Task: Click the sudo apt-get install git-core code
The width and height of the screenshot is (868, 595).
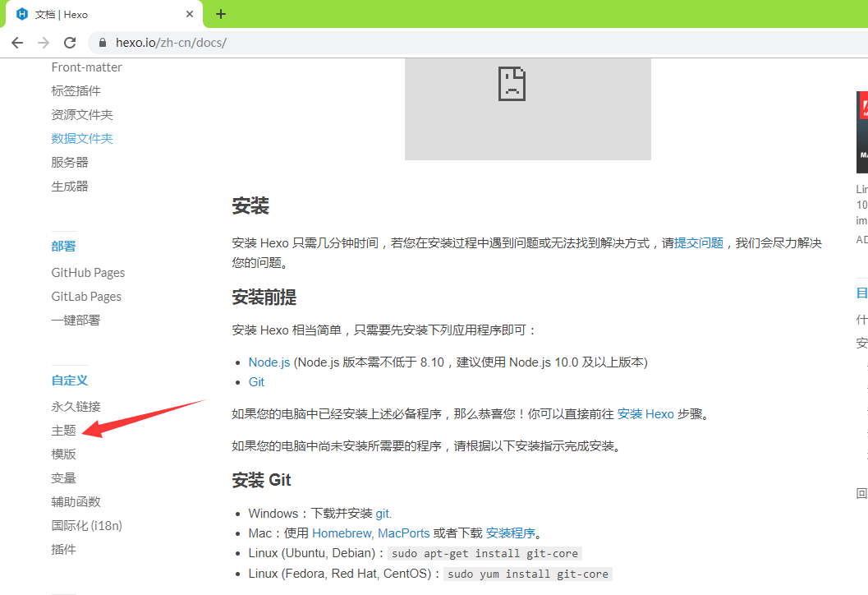Action: coord(485,553)
